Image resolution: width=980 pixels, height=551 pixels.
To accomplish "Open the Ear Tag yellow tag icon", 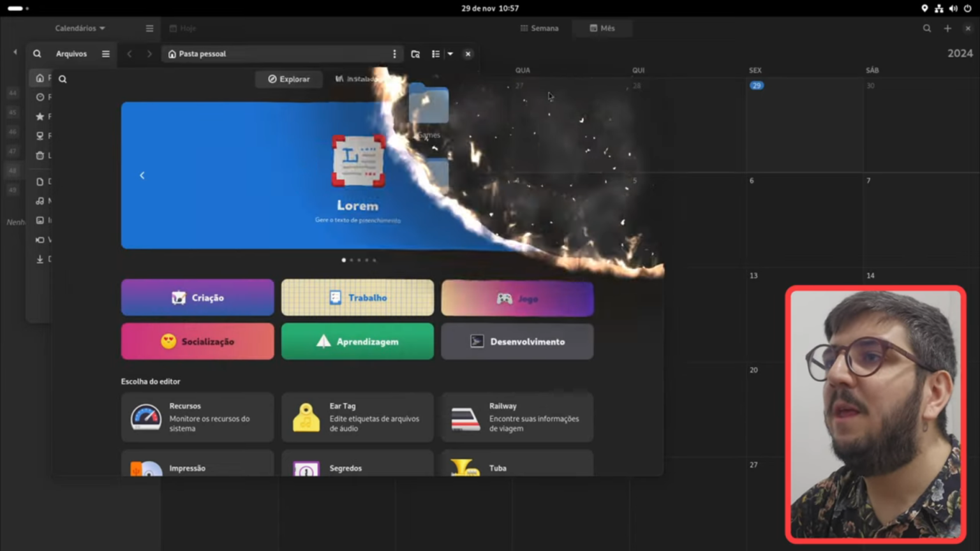I will pos(306,416).
